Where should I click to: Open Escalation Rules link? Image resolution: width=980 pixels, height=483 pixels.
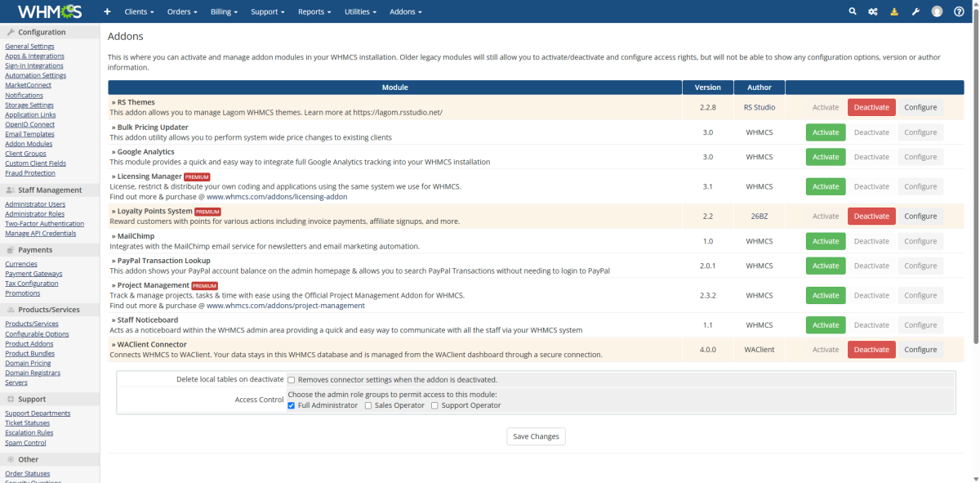(29, 433)
